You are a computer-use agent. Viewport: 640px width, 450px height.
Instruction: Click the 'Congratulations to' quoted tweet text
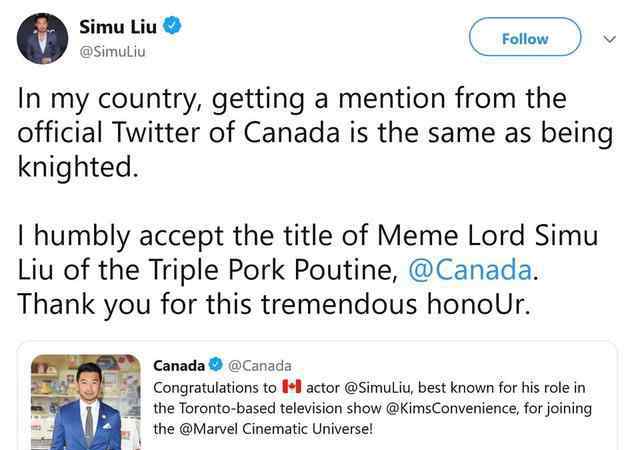coord(216,387)
